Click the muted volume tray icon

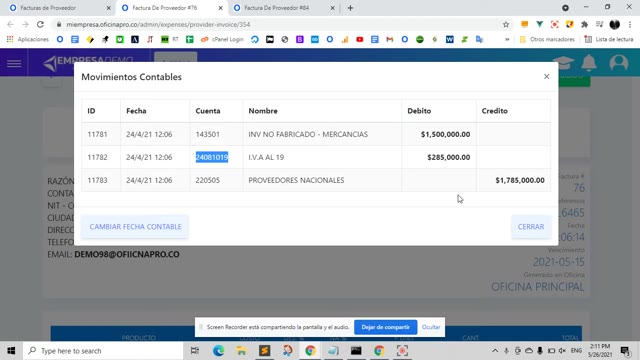562,351
